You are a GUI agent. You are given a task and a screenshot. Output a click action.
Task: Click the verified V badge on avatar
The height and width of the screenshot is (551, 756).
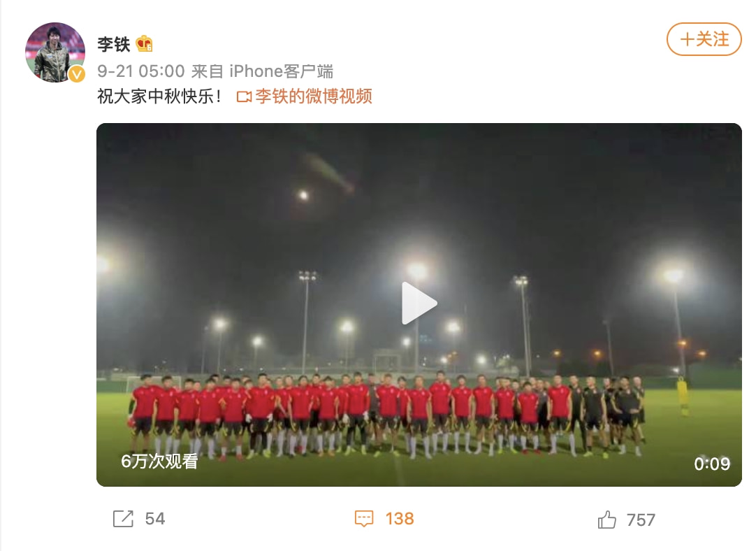[x=76, y=74]
